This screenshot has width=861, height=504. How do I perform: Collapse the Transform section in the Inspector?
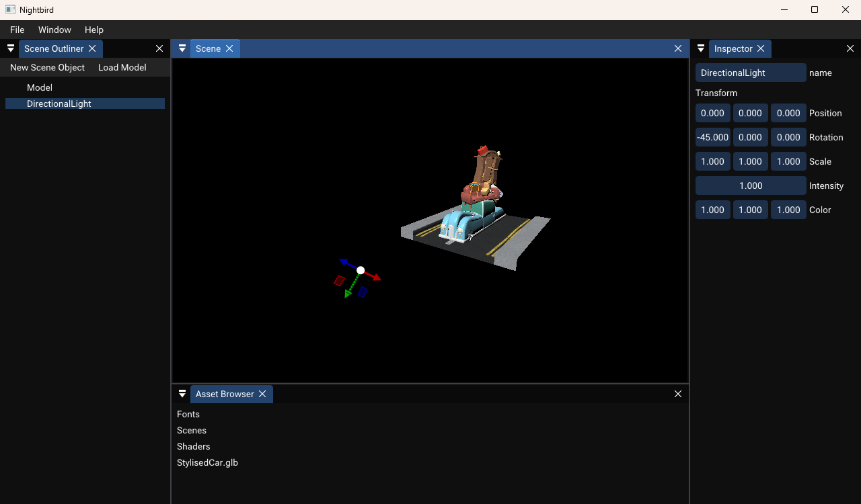(x=716, y=93)
